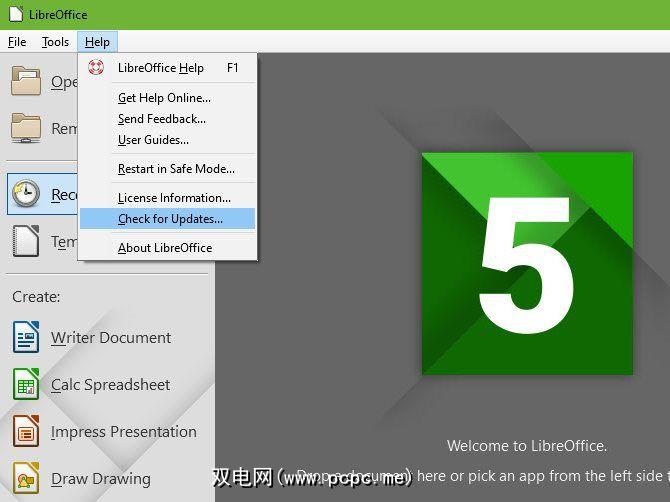Click the Recent Files clock icon
This screenshot has width=670, height=502.
coord(26,194)
